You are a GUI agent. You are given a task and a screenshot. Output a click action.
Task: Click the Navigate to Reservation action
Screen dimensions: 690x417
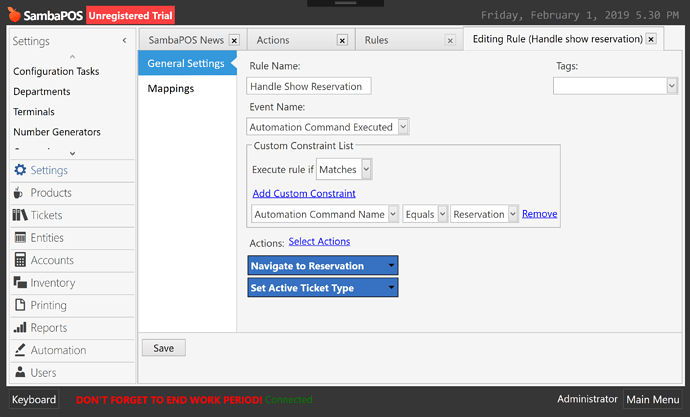pyautogui.click(x=323, y=265)
